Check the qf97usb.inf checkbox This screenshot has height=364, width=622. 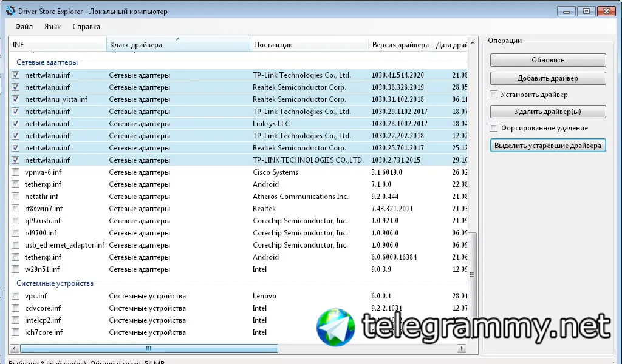pyautogui.click(x=15, y=221)
